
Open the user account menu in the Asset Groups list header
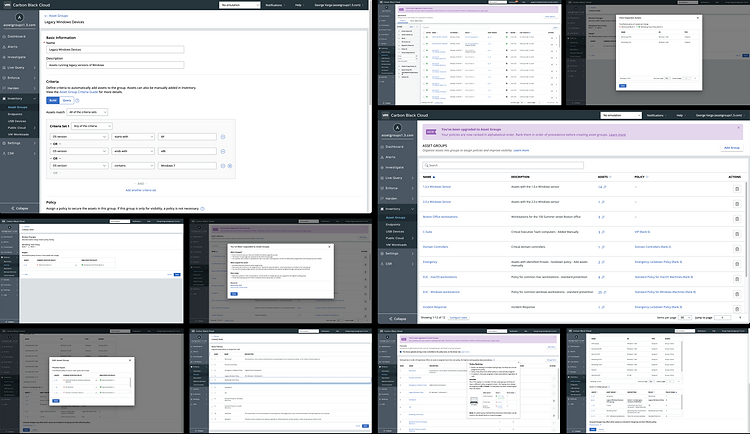(x=719, y=115)
